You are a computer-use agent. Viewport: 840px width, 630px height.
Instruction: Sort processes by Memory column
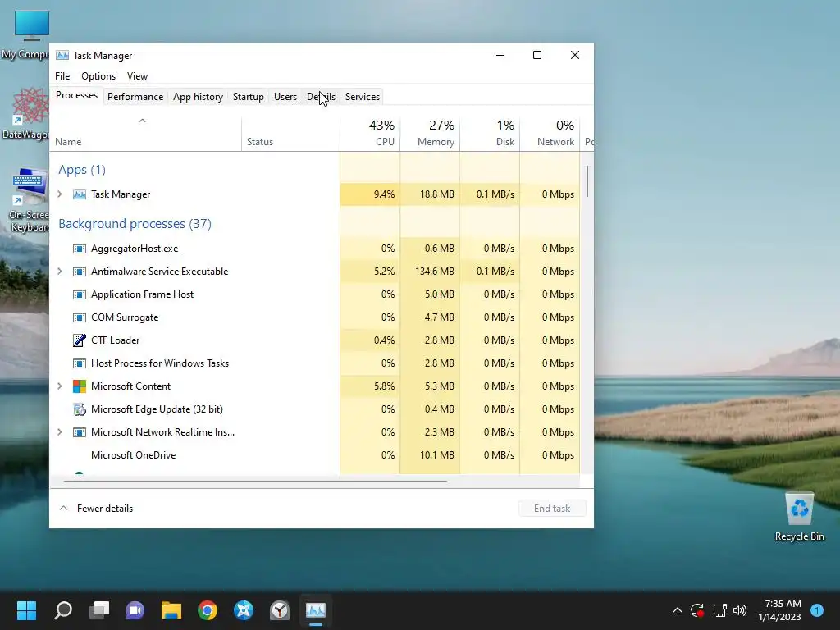pos(430,134)
